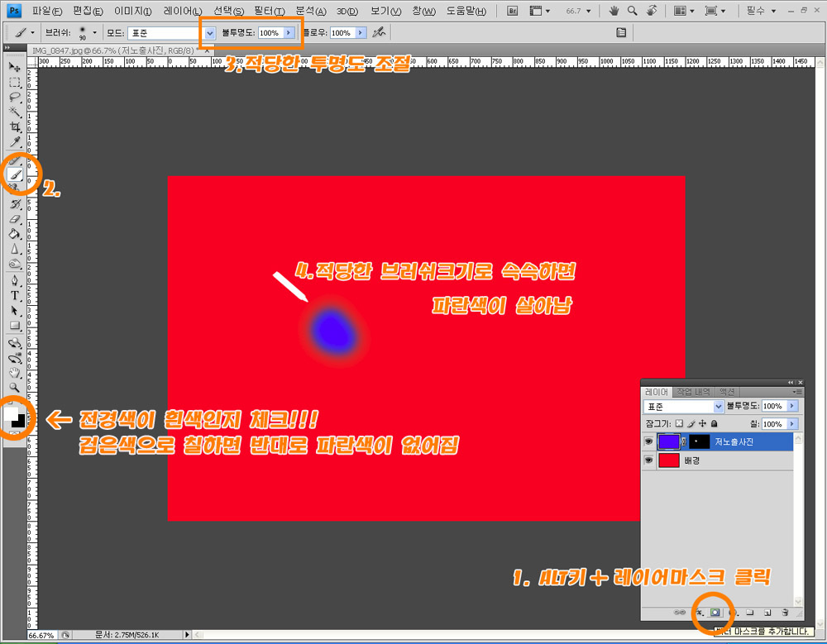Select the Lasso tool
Screen dimensions: 827x644
15,97
